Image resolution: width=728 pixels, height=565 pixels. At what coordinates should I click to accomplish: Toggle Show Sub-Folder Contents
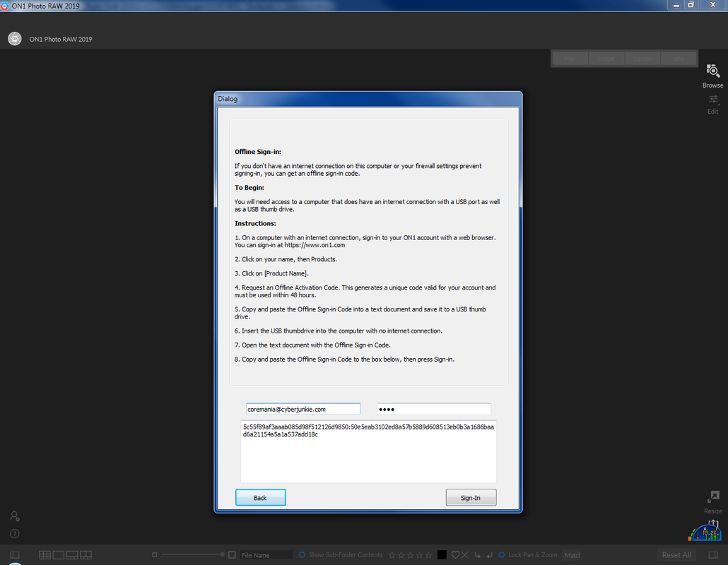[302, 555]
